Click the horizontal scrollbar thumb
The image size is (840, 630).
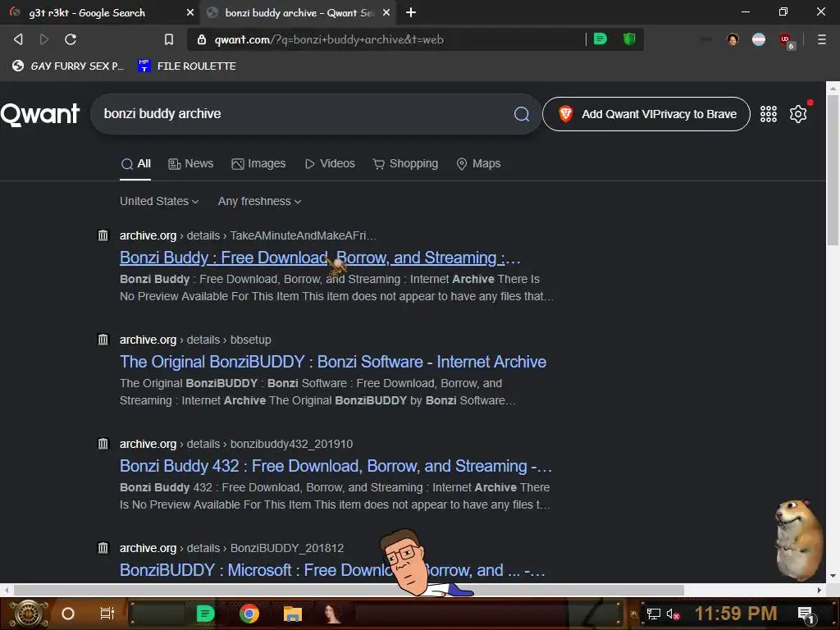(x=349, y=590)
